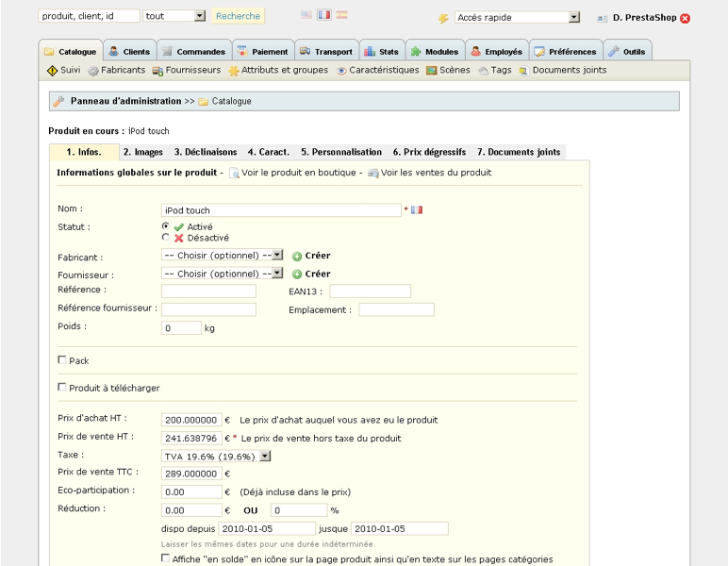Open Voir le produit en boutique link

[299, 173]
